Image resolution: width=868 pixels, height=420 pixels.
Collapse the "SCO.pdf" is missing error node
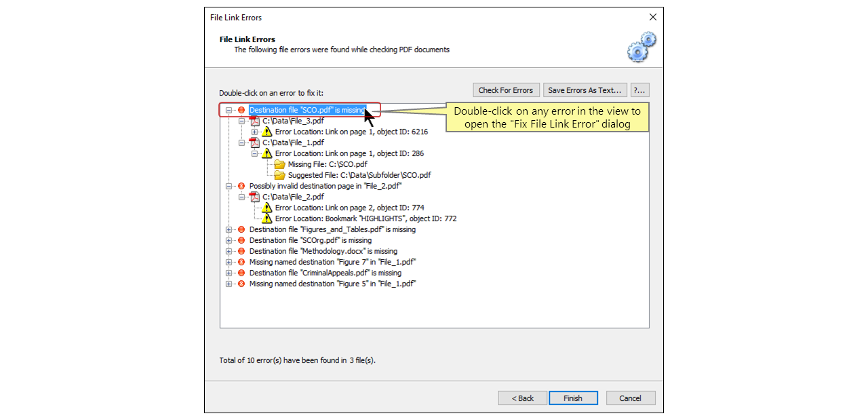point(229,110)
